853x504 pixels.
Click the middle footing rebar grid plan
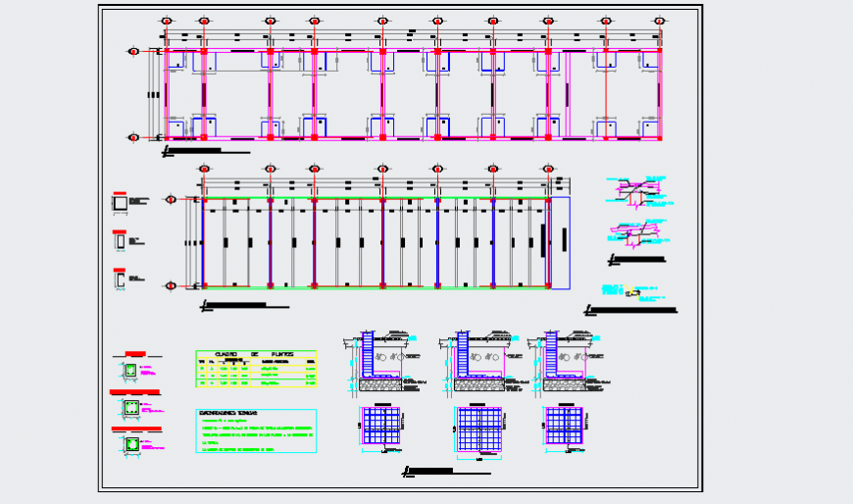(477, 428)
